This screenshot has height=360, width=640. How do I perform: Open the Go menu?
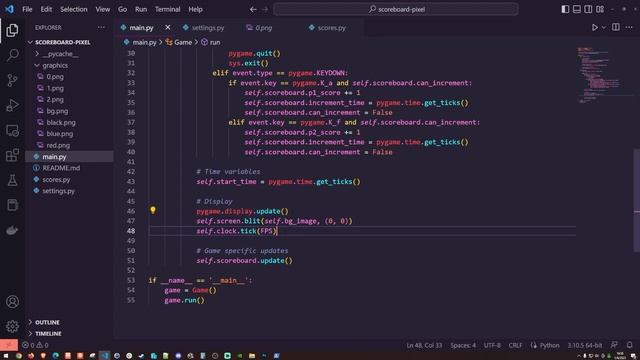pyautogui.click(x=122, y=9)
